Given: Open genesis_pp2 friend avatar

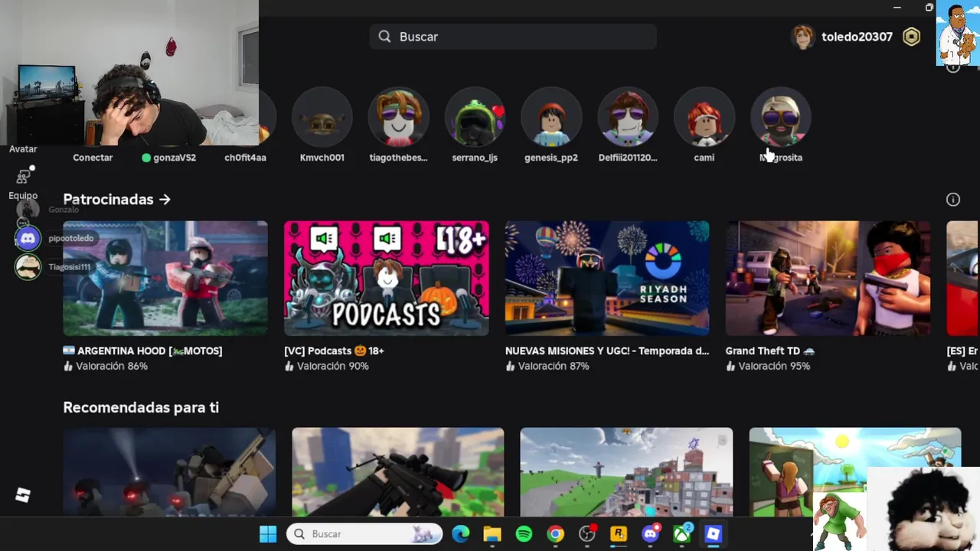Looking at the screenshot, I should (551, 117).
